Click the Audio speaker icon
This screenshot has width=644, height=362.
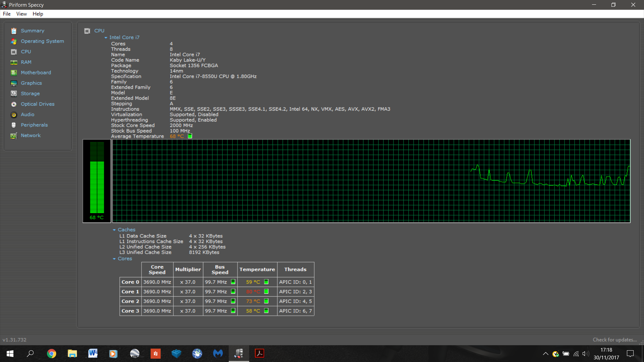[14, 115]
